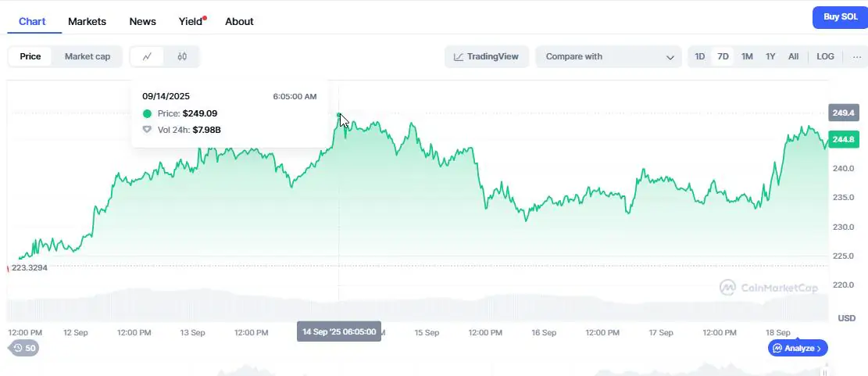Select the 1D time range
The height and width of the screenshot is (376, 868).
click(700, 56)
